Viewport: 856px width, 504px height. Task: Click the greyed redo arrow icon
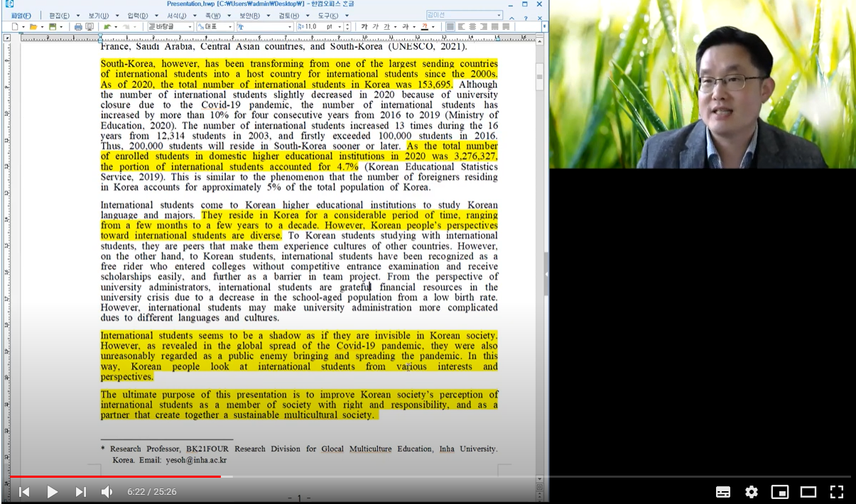click(126, 27)
